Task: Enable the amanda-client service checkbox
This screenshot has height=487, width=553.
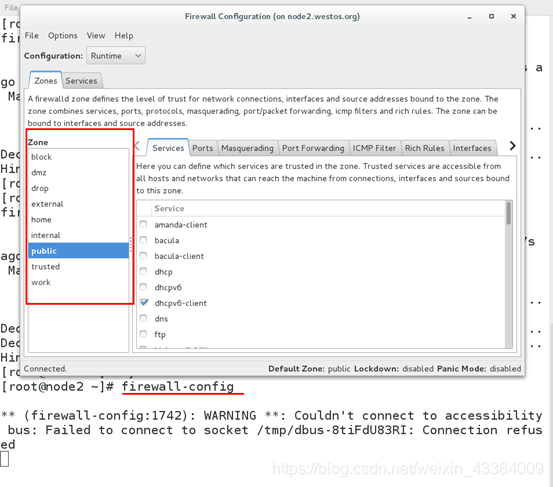Action: (143, 224)
